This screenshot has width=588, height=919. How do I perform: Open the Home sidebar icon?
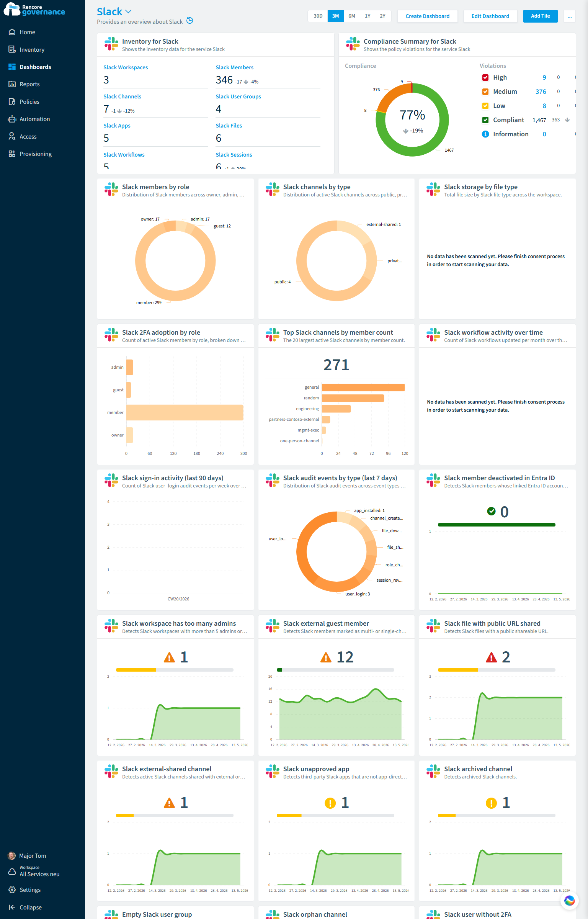click(x=12, y=32)
